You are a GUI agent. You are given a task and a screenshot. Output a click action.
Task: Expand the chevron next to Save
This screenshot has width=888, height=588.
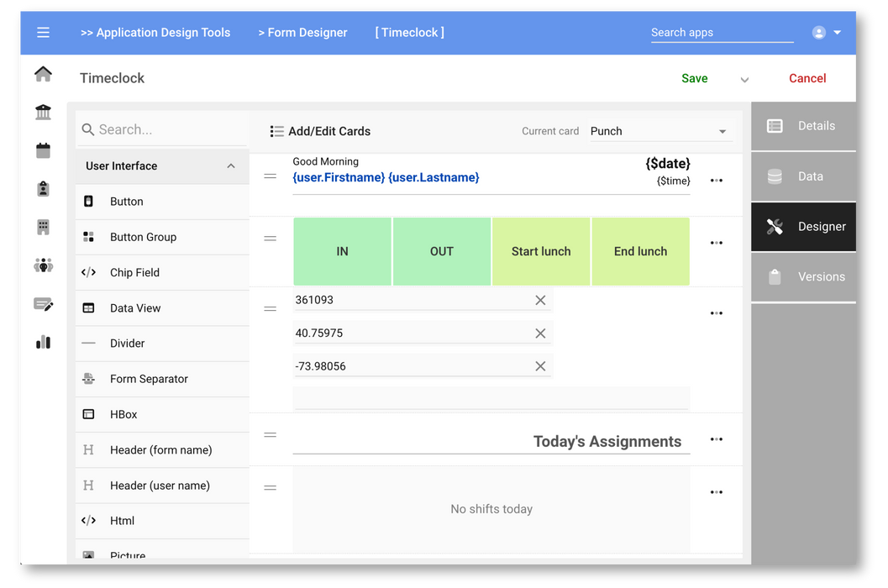click(744, 80)
